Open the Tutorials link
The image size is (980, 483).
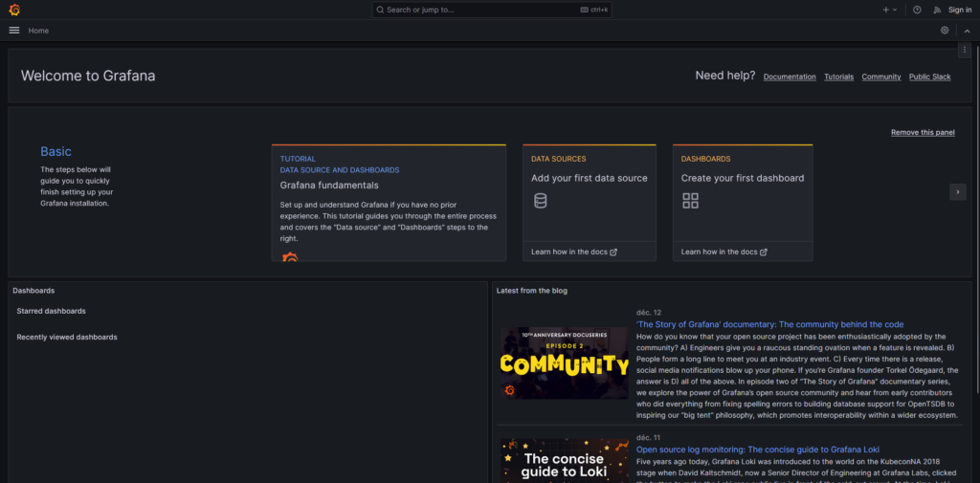838,77
